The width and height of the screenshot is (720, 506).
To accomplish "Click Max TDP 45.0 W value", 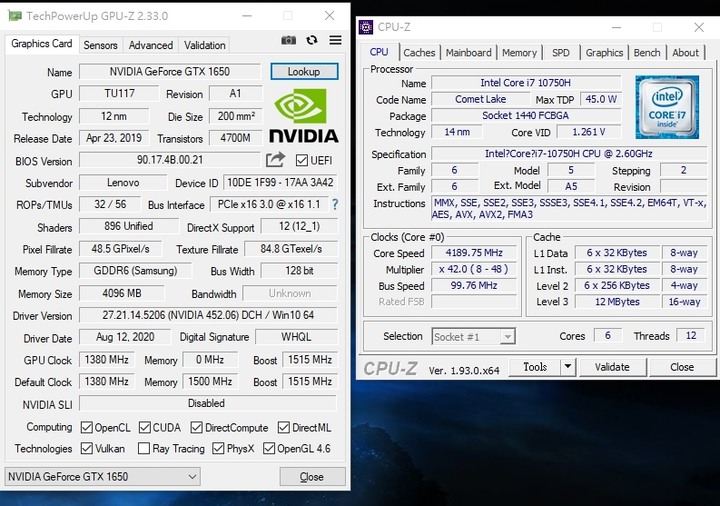I will coord(601,99).
